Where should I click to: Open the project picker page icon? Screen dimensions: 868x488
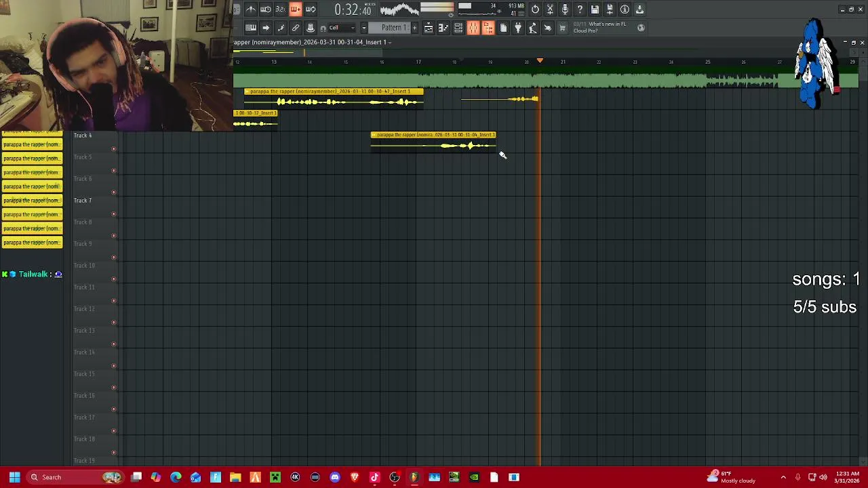click(503, 28)
